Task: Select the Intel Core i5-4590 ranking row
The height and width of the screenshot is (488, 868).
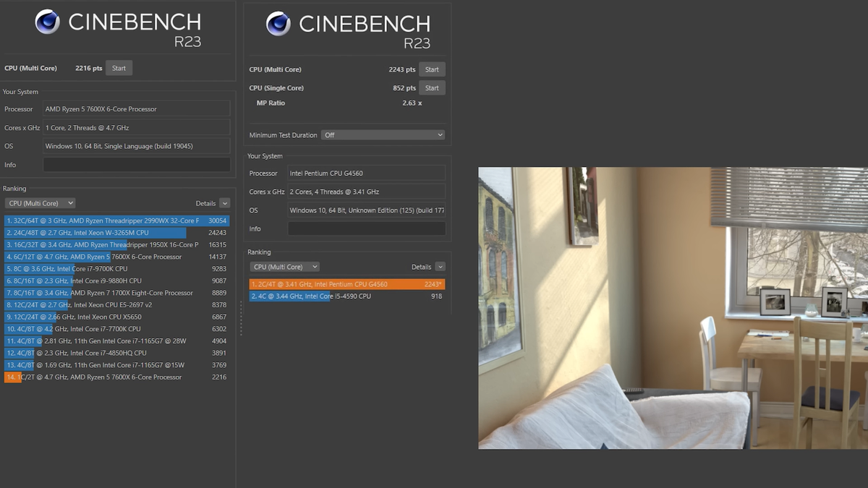Action: click(x=347, y=296)
